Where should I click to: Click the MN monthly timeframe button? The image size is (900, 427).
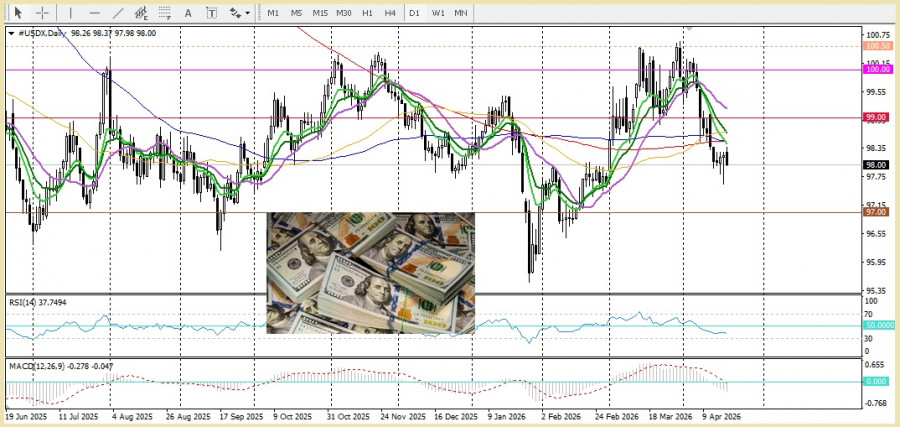pos(461,13)
